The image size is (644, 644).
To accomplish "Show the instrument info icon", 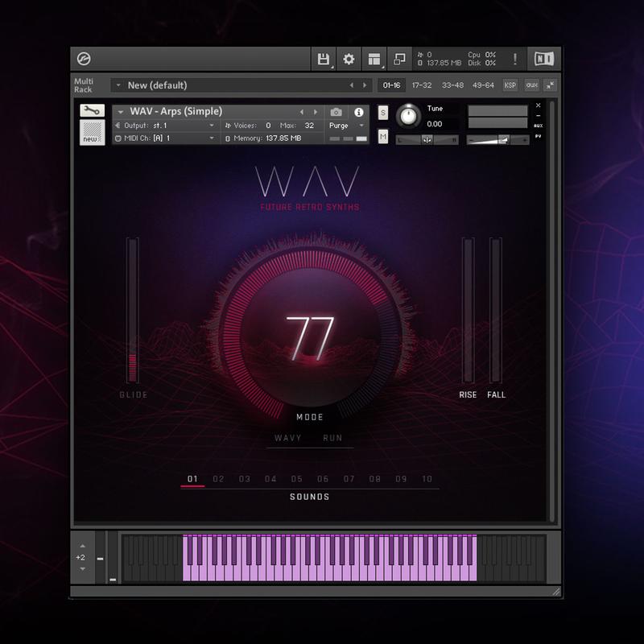I will (358, 112).
